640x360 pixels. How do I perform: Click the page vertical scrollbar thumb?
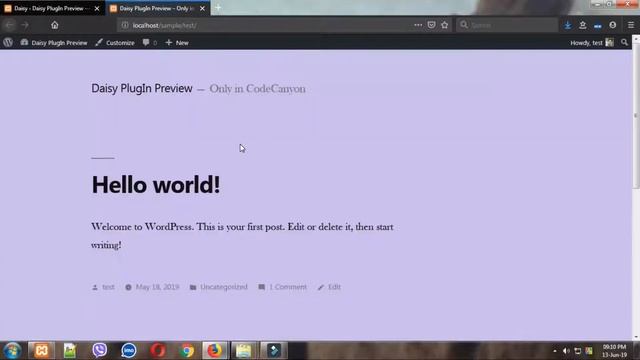pos(636,115)
